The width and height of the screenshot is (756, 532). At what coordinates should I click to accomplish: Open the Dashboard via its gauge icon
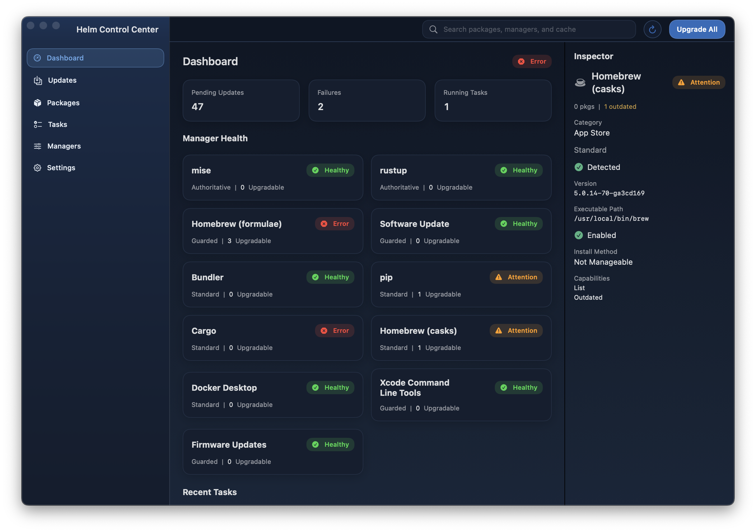(38, 58)
